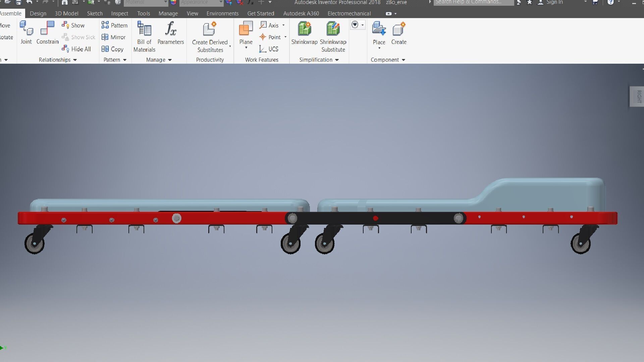Click the Create component icon
The width and height of the screenshot is (644, 362).
coord(398,29)
